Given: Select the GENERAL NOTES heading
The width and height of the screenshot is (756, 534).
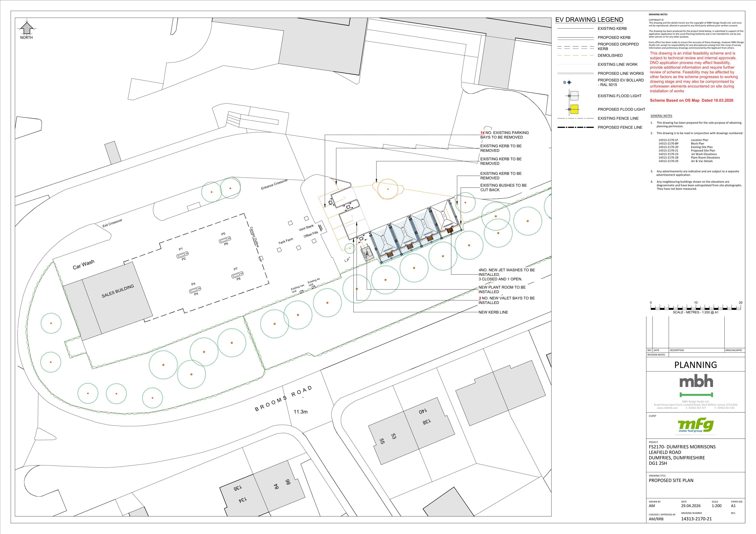Looking at the screenshot, I should tap(661, 116).
